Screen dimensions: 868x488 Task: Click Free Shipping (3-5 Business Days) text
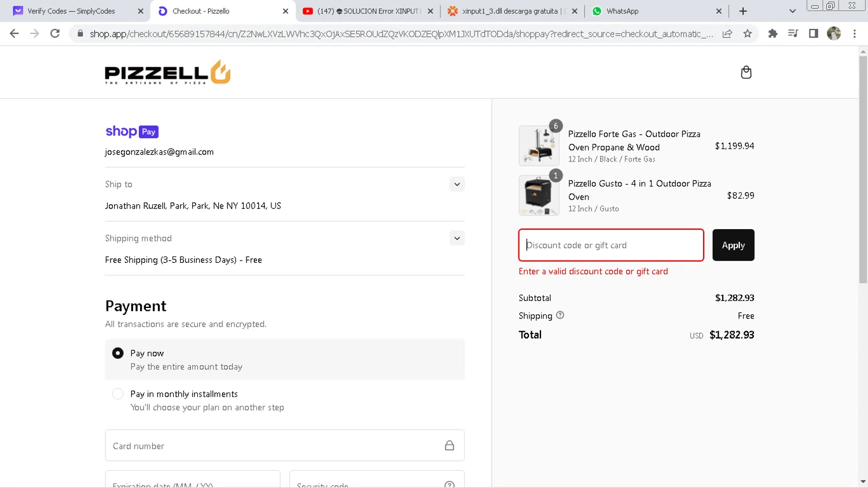coord(183,260)
